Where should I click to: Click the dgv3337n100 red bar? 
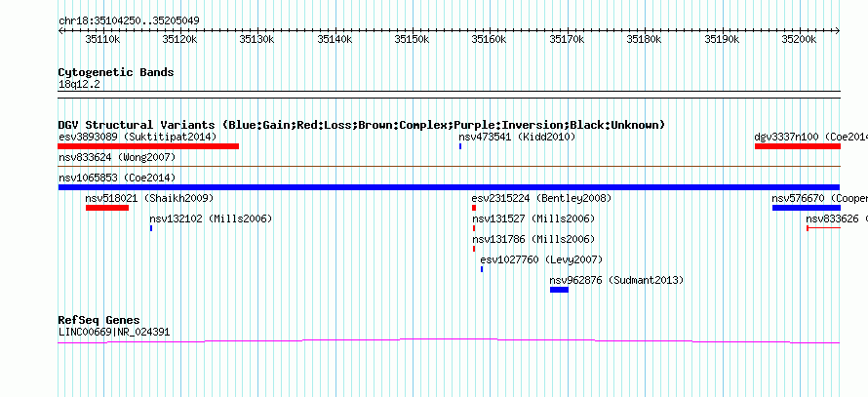(x=798, y=146)
